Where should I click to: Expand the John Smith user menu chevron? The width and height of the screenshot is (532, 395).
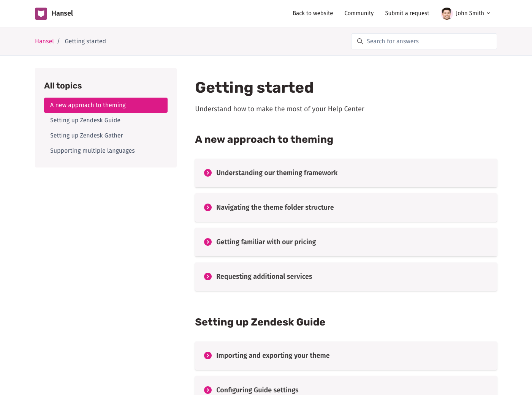point(489,13)
